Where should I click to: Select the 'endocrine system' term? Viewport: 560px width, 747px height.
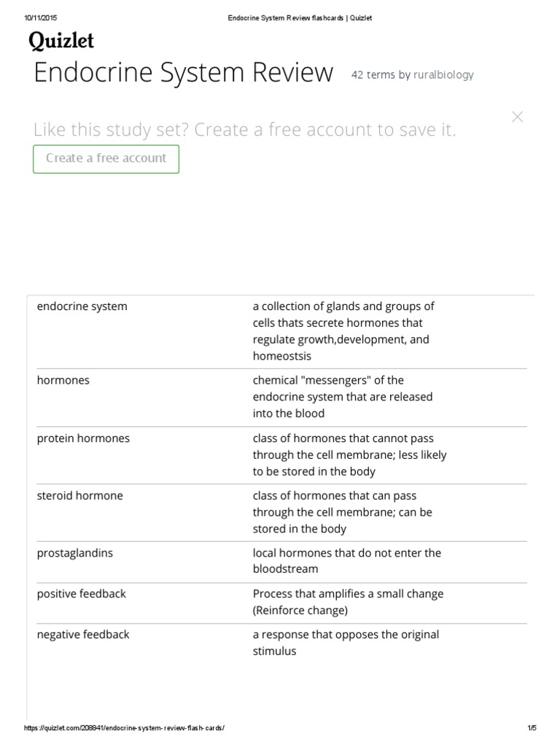tap(82, 306)
